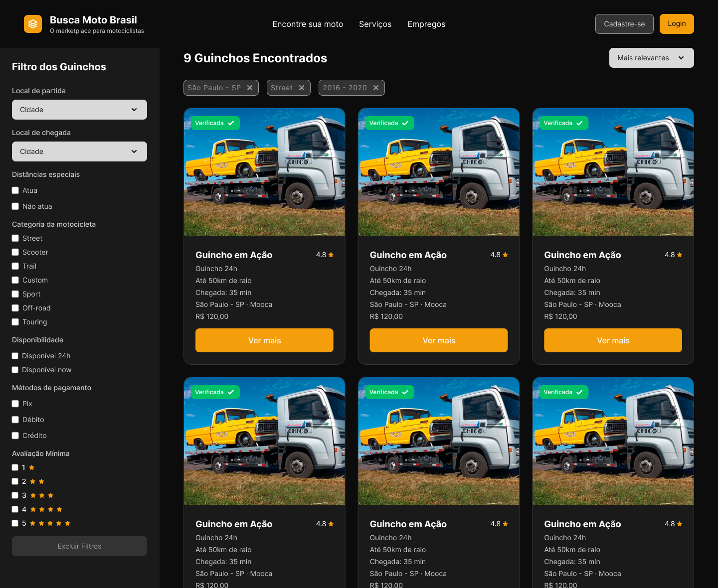Click the Busca Moto Brasil orange logo icon
This screenshot has width=718, height=588.
tap(33, 24)
